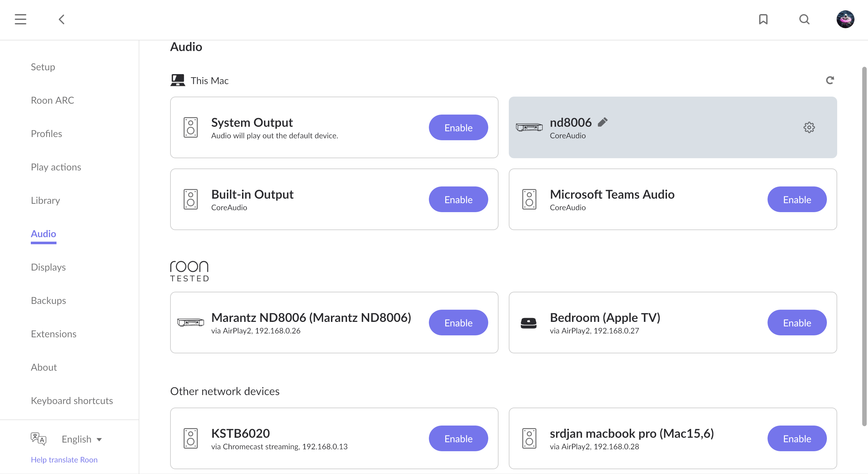Click the KSTB6020 device name
Viewport: 868px width, 474px height.
tap(240, 433)
